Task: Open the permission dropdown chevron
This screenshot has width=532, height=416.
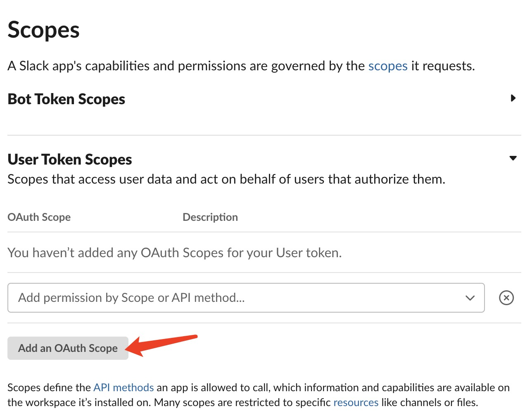Action: pyautogui.click(x=470, y=298)
